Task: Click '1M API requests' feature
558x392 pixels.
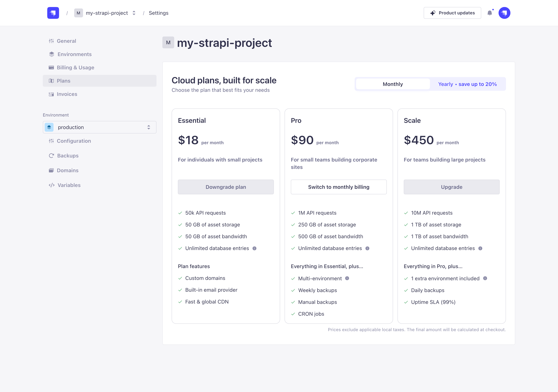Action: coord(317,213)
